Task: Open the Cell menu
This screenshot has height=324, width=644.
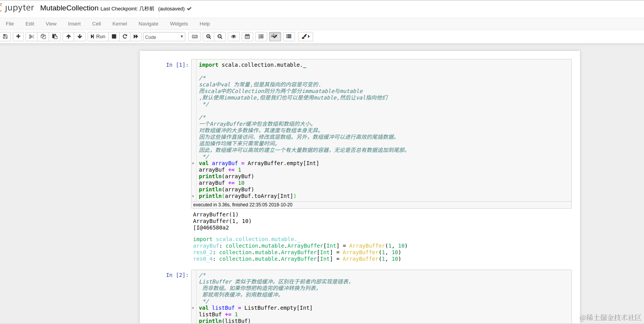Action: (x=97, y=24)
